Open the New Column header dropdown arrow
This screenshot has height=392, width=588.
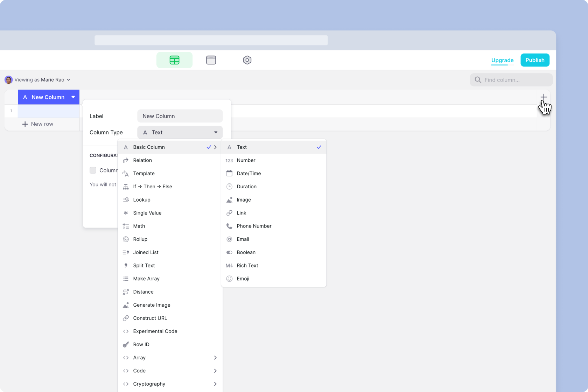[x=73, y=97]
